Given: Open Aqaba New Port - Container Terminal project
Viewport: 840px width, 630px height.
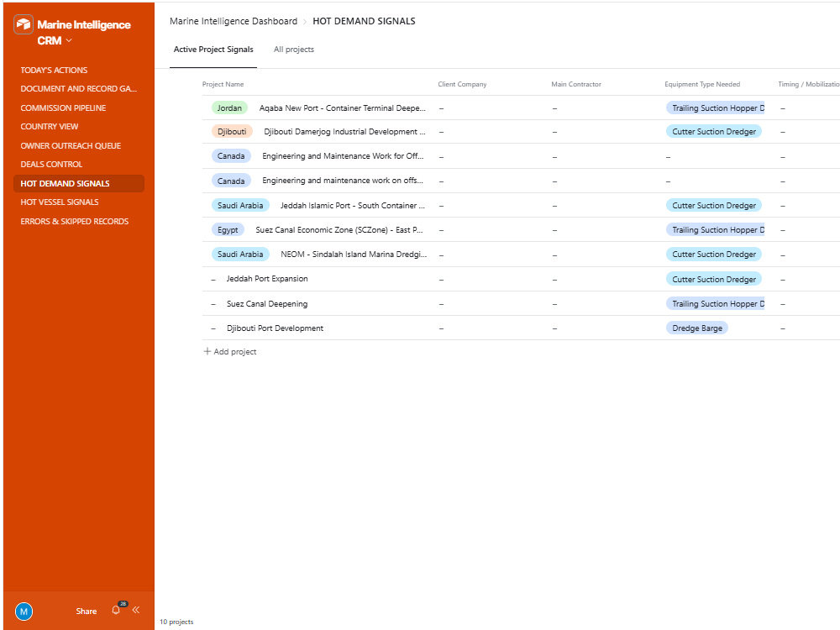Looking at the screenshot, I should point(343,108).
